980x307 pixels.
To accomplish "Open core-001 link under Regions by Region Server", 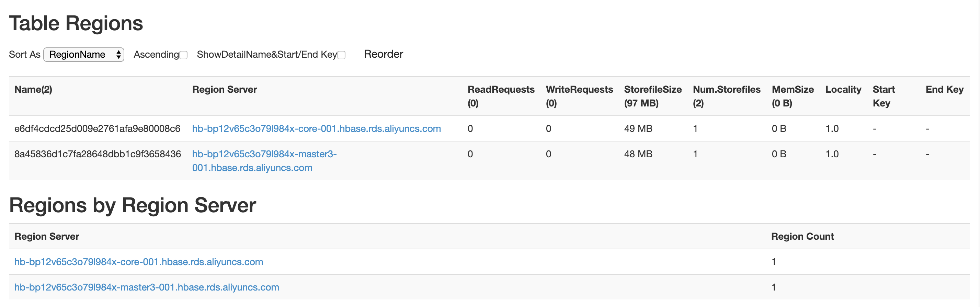I will [x=138, y=262].
